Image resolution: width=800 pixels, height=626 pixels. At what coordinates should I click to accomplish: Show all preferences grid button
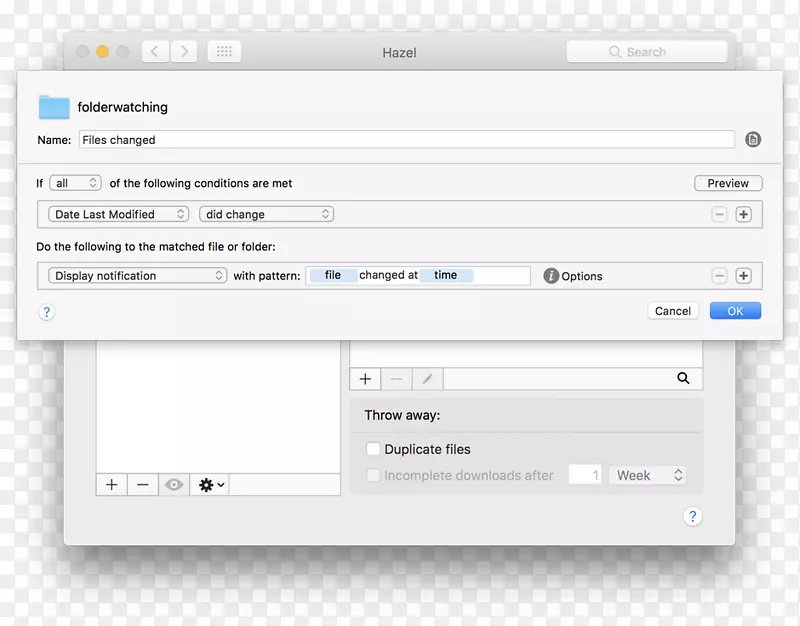click(x=224, y=52)
